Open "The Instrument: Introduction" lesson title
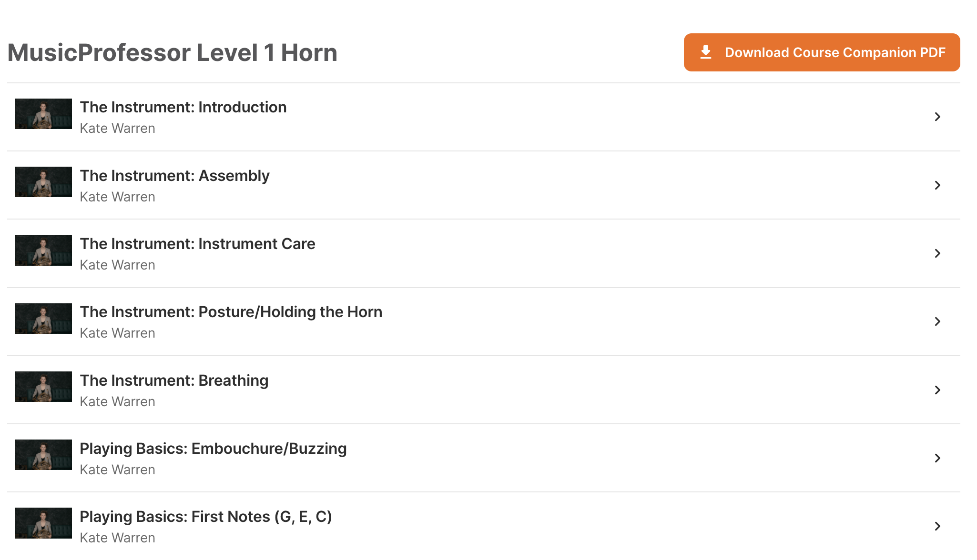Screen dimensions: 977x560 pos(183,107)
